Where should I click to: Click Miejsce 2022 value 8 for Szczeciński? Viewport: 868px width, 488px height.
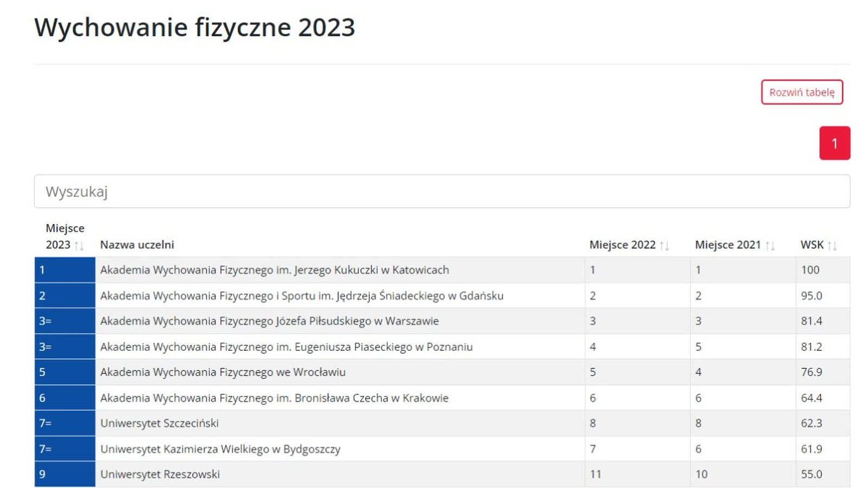pos(593,423)
